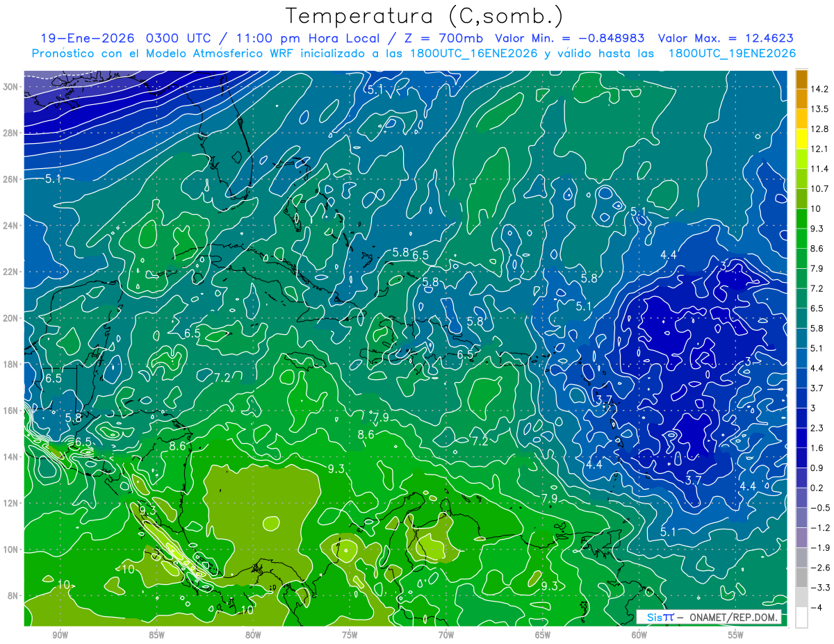This screenshot has height=644, width=834.
Task: Click the -1.2 value on color bar legend
Action: 820,528
